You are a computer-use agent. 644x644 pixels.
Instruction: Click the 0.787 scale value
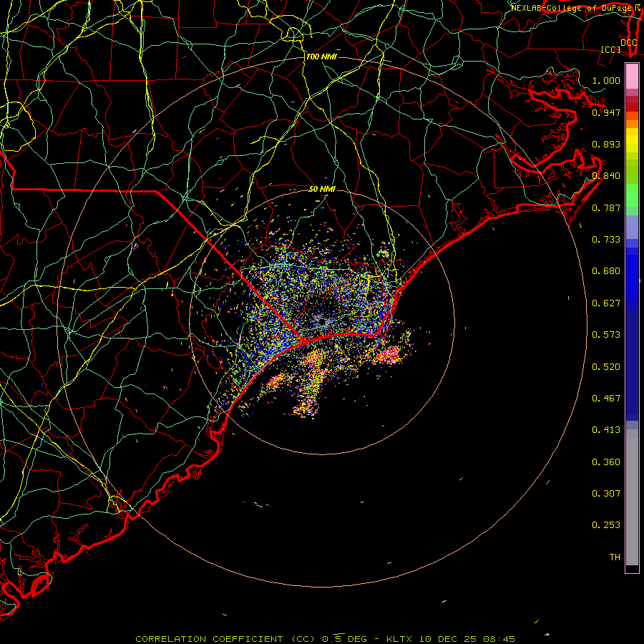pyautogui.click(x=606, y=208)
